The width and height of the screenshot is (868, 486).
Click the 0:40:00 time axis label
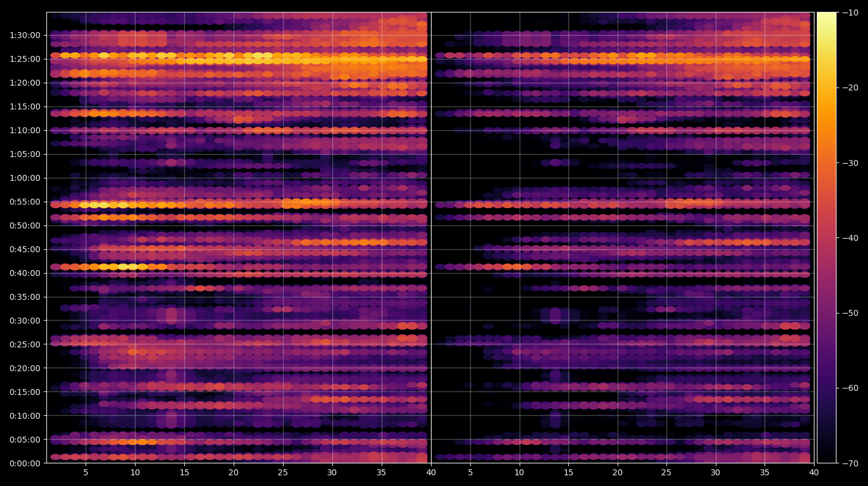tap(25, 273)
